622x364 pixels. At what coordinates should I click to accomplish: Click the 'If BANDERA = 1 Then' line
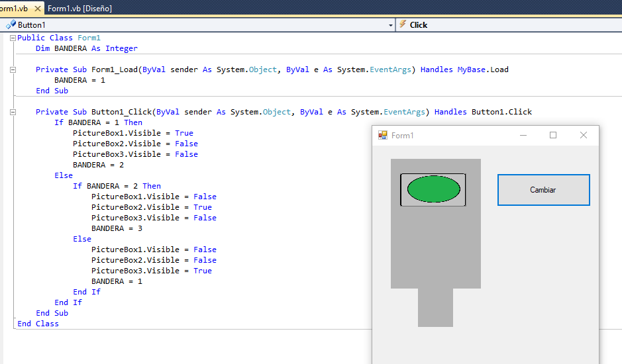[x=98, y=122]
